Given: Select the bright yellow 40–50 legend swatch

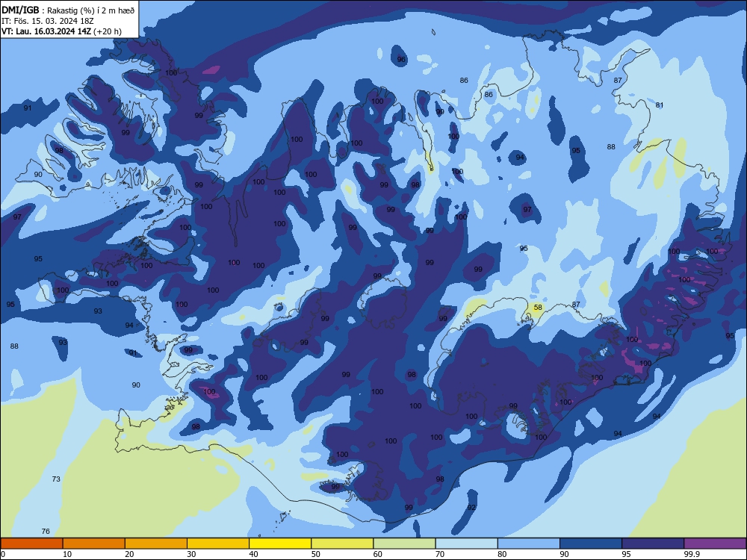Looking at the screenshot, I should (280, 544).
